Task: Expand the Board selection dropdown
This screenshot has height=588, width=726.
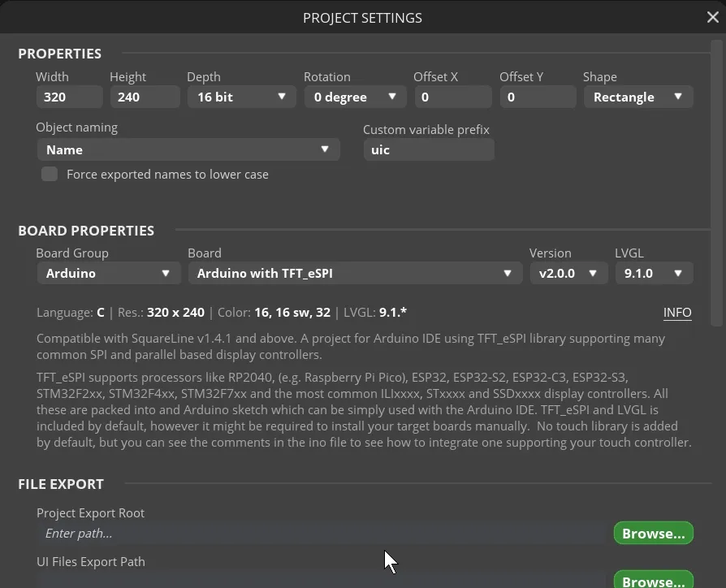Action: click(354, 274)
